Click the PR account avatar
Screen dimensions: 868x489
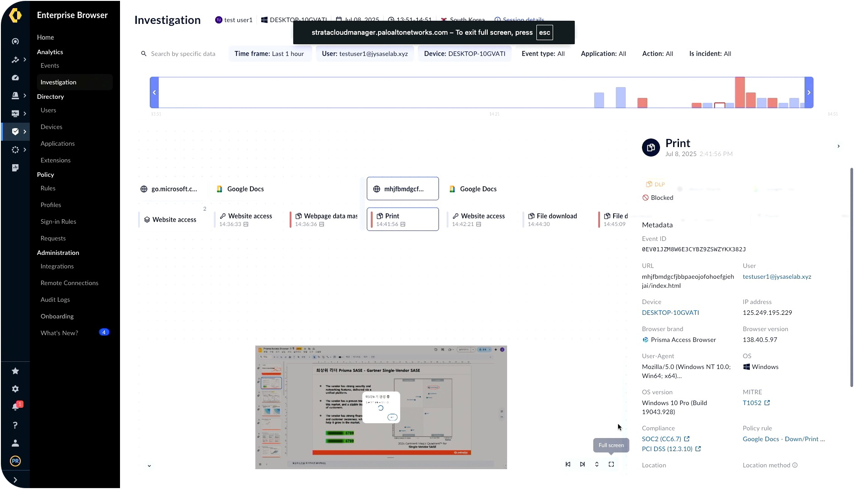[x=15, y=461]
